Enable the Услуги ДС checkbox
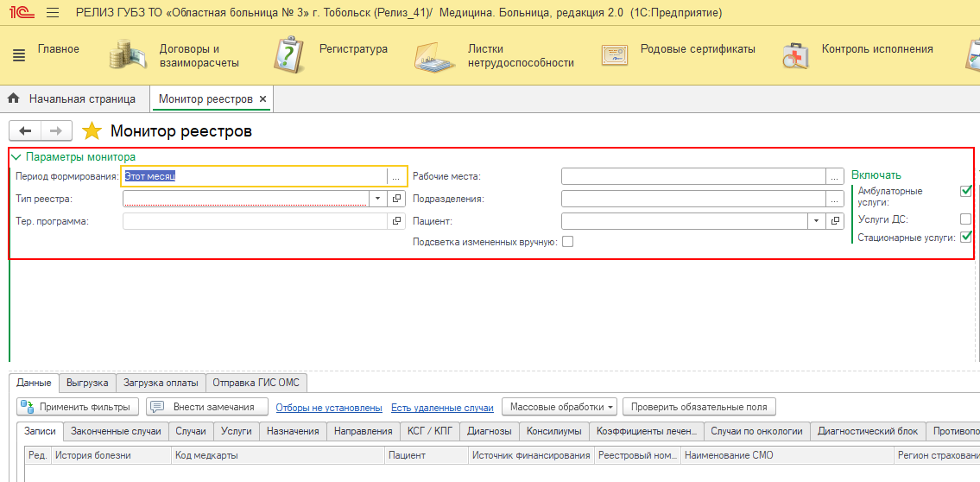980x482 pixels. (965, 219)
